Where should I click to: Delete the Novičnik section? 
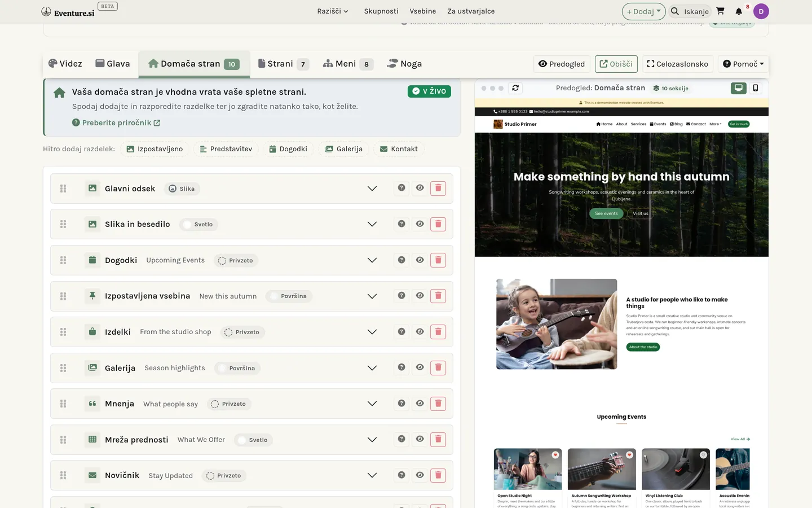click(x=438, y=475)
